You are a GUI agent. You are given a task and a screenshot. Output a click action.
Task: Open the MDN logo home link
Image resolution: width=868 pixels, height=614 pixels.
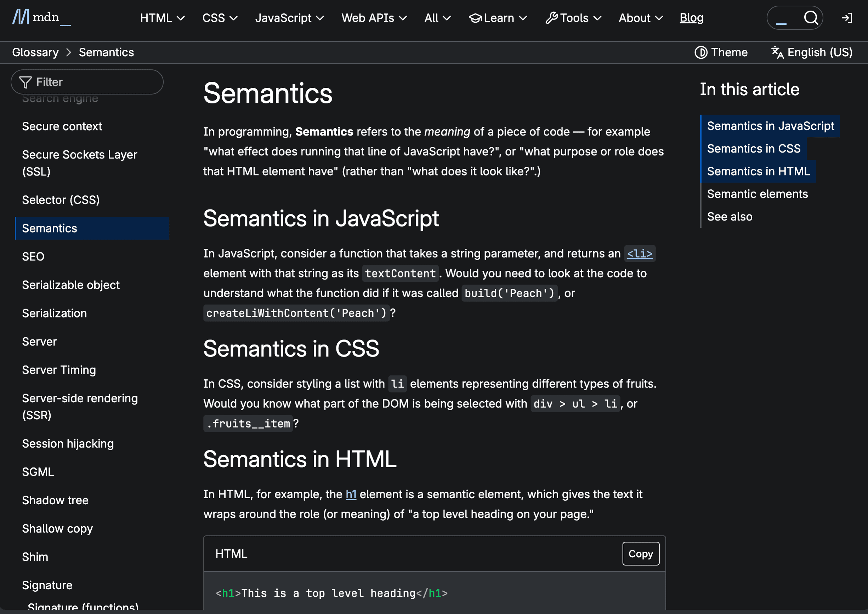(41, 18)
